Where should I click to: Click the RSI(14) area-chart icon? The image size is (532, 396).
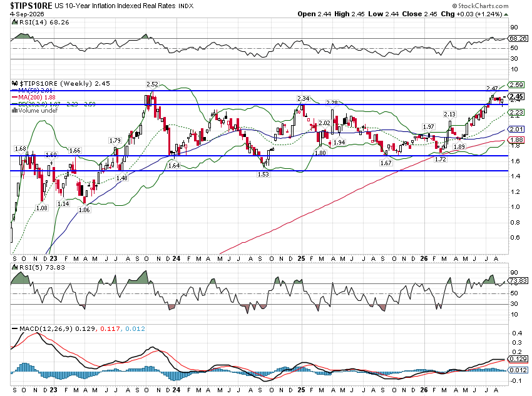pyautogui.click(x=14, y=23)
